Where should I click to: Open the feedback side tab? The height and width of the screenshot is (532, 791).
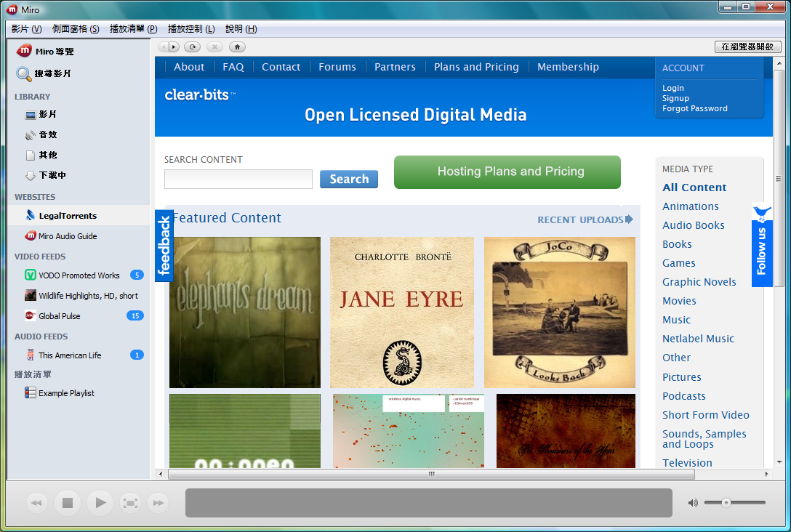(164, 246)
